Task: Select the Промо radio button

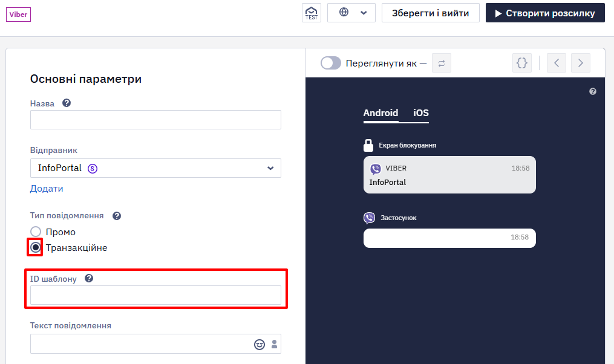Action: point(36,232)
